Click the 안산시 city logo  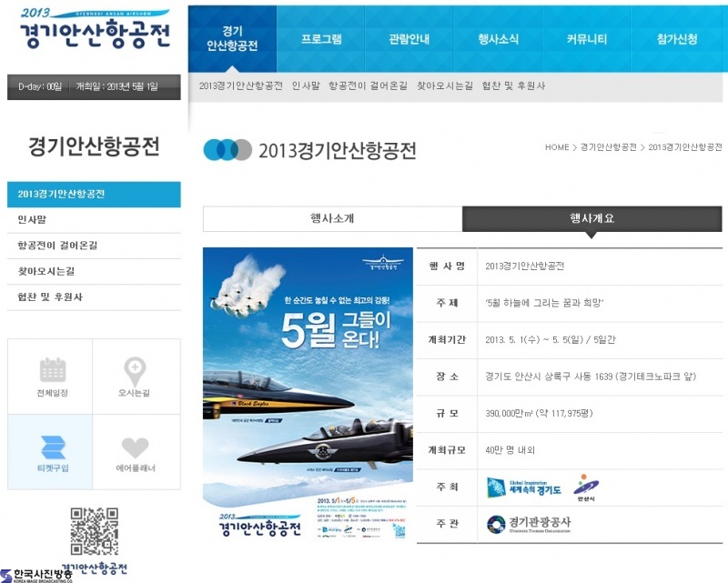[x=586, y=488]
